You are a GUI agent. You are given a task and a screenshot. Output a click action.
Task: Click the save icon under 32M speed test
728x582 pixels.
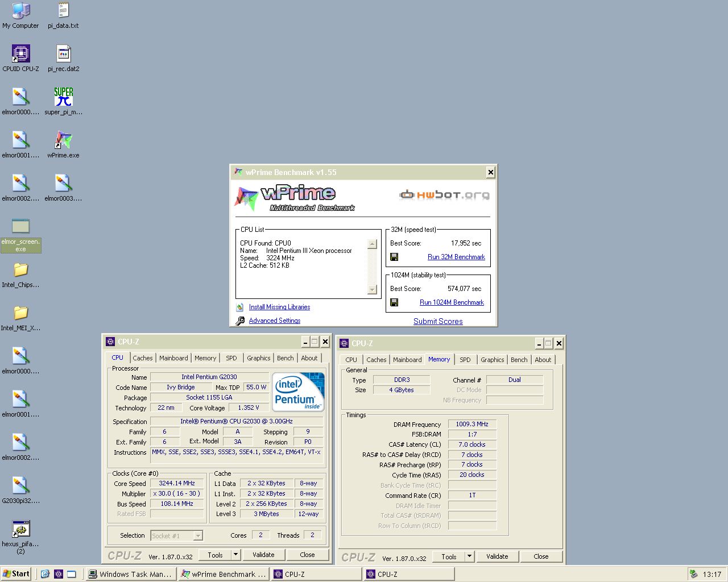[x=394, y=257]
